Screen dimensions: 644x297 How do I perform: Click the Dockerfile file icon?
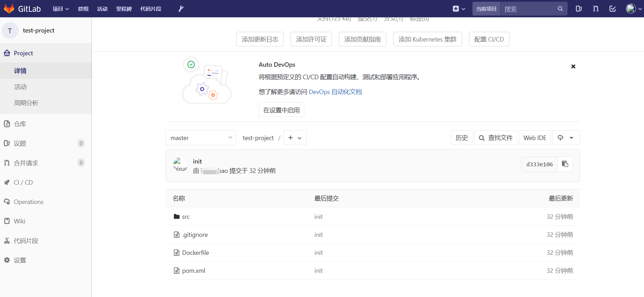pos(177,253)
